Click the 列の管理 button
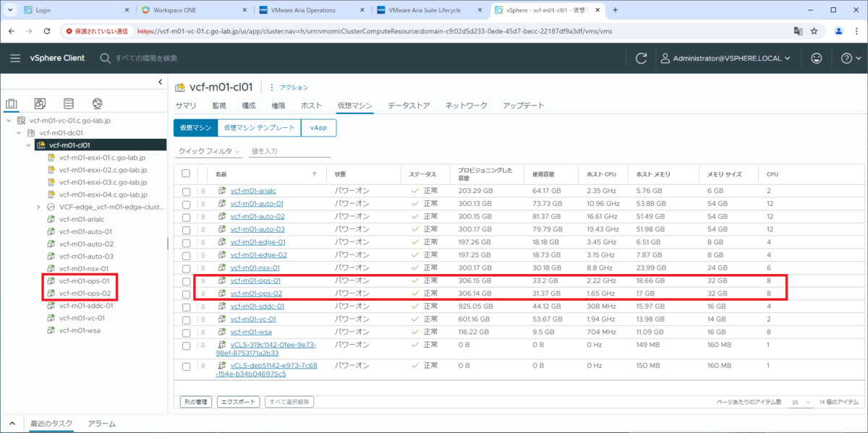This screenshot has width=868, height=433. coord(195,402)
